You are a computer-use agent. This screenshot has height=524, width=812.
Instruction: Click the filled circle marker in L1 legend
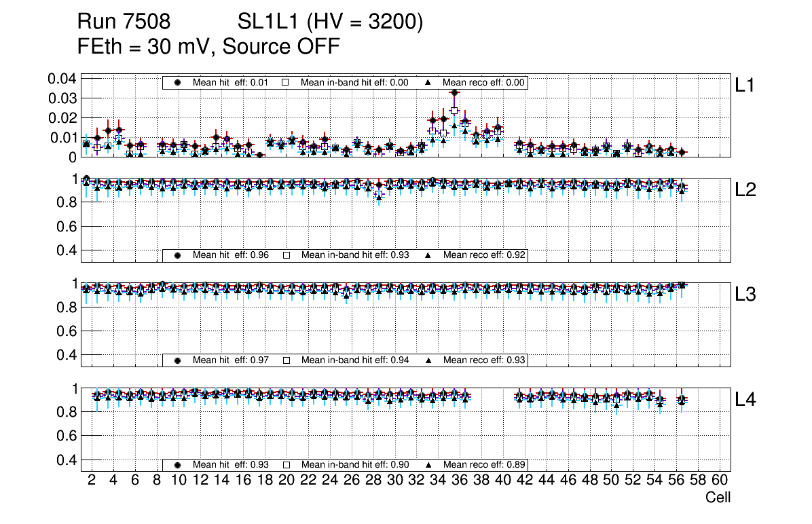(x=178, y=82)
